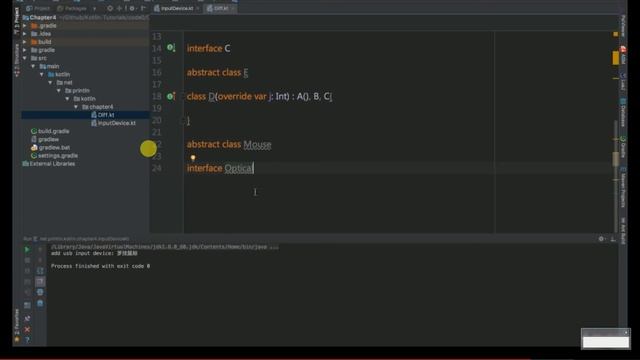Screen dimensions: 640x360
Task: Click the yellow intention lightbulb icon
Action: 193,158
